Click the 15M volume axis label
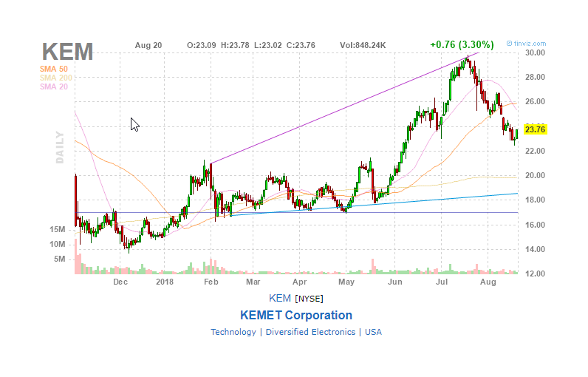 pyautogui.click(x=58, y=229)
